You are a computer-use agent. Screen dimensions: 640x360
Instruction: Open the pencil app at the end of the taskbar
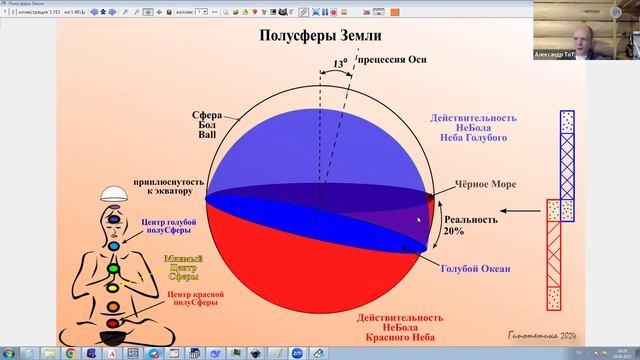coord(318,353)
